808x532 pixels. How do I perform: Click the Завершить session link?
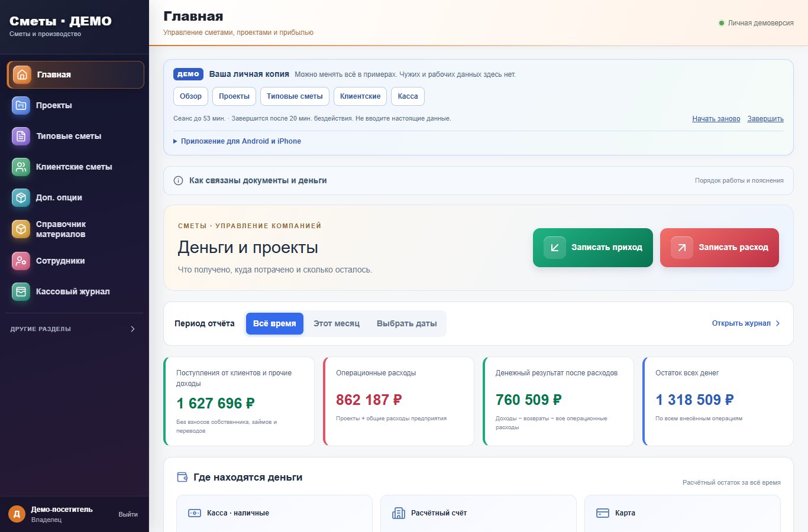pos(765,119)
